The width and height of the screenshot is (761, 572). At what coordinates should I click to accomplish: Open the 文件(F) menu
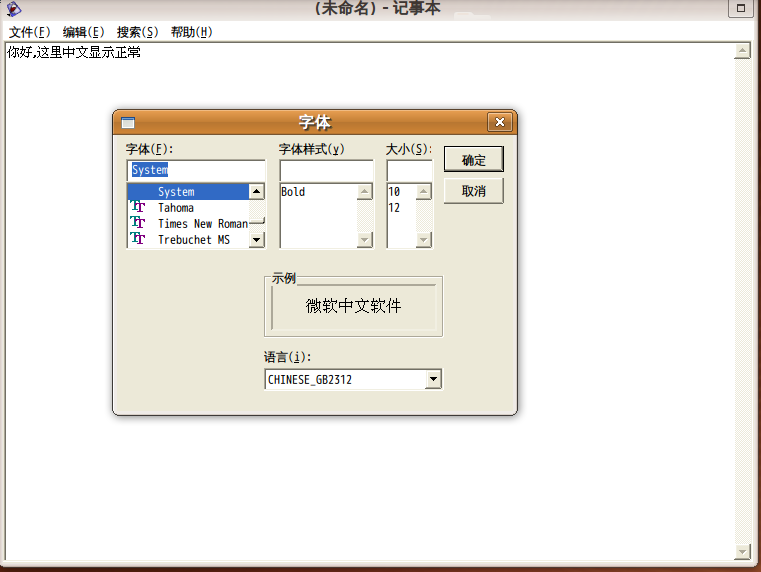(x=30, y=32)
